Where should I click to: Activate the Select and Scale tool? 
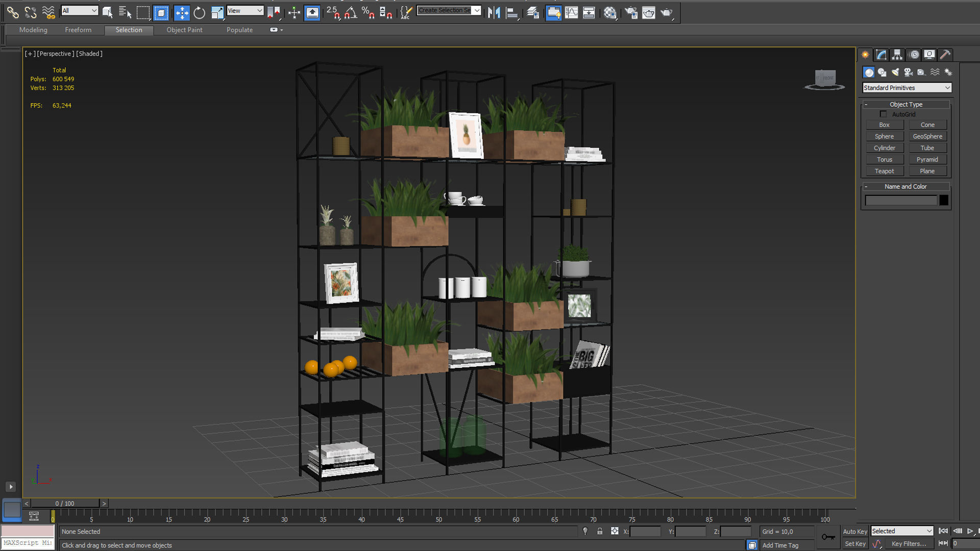(217, 12)
